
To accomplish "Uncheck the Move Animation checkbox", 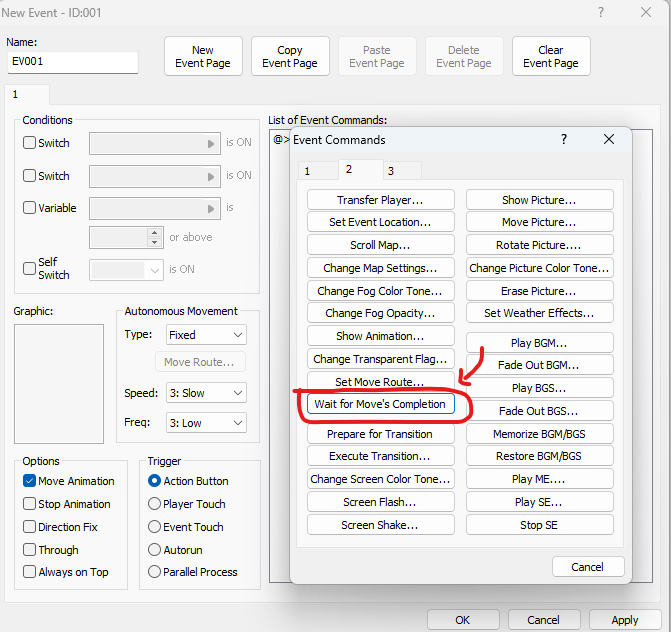I will tap(30, 481).
